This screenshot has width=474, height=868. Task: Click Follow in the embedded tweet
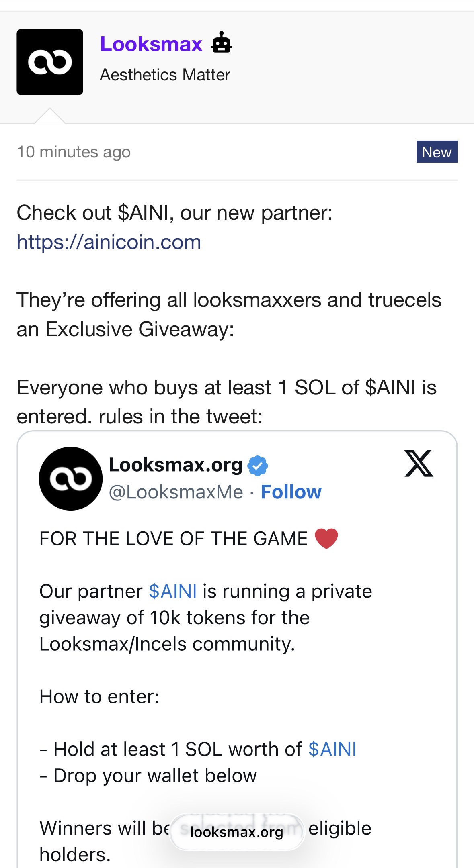(291, 492)
